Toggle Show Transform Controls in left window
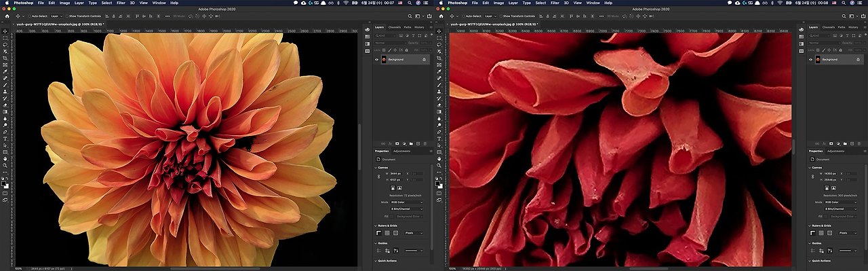This screenshot has width=868, height=271. pos(66,16)
